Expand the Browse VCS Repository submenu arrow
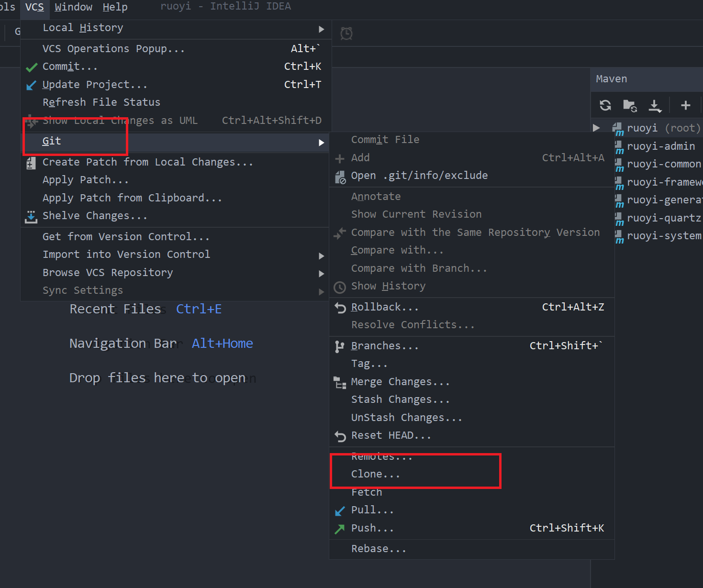Screen dimensions: 703x588 pyautogui.click(x=322, y=274)
